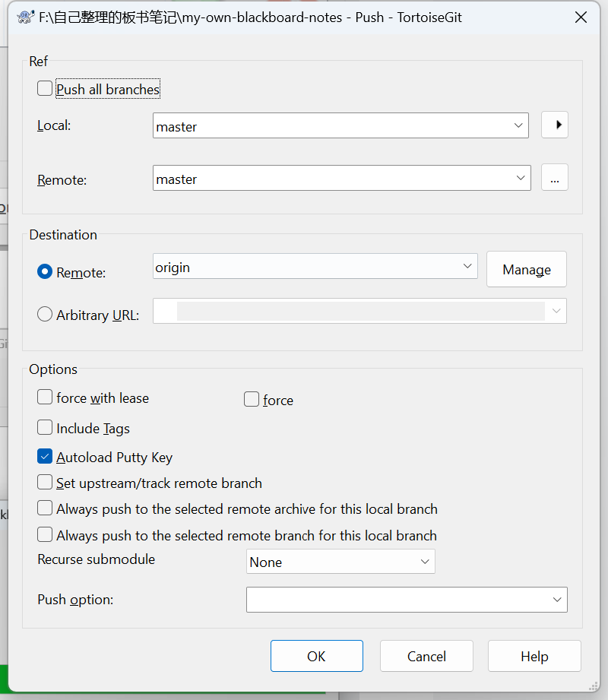
Task: Check Always push to selected remote branch
Action: coord(45,534)
